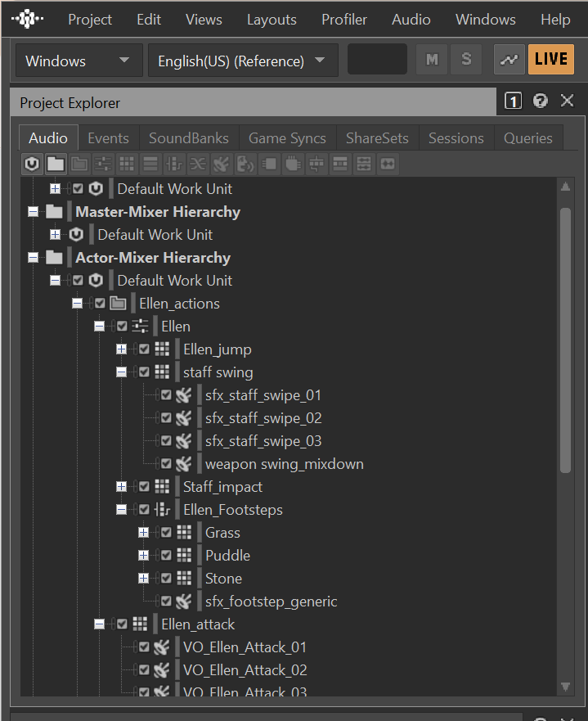
Task: Uncheck the sfx_staff_swipe_01 inclusion checkbox
Action: pyautogui.click(x=166, y=395)
